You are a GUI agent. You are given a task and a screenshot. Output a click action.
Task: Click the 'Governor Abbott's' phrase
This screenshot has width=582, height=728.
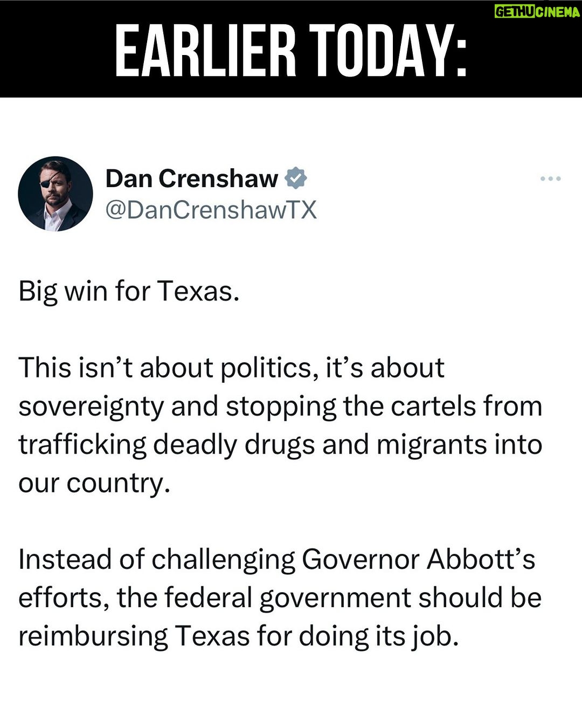point(418,560)
